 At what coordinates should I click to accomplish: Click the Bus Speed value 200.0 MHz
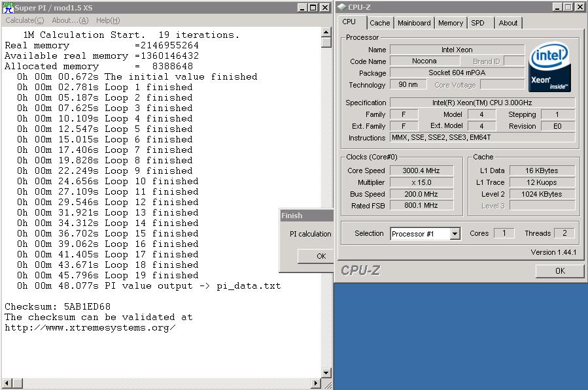pyautogui.click(x=421, y=194)
